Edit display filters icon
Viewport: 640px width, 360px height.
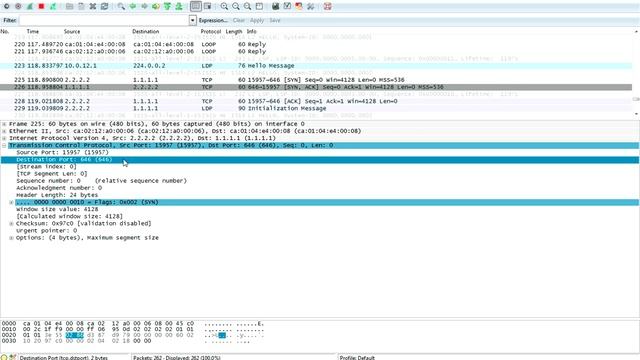tap(287, 7)
